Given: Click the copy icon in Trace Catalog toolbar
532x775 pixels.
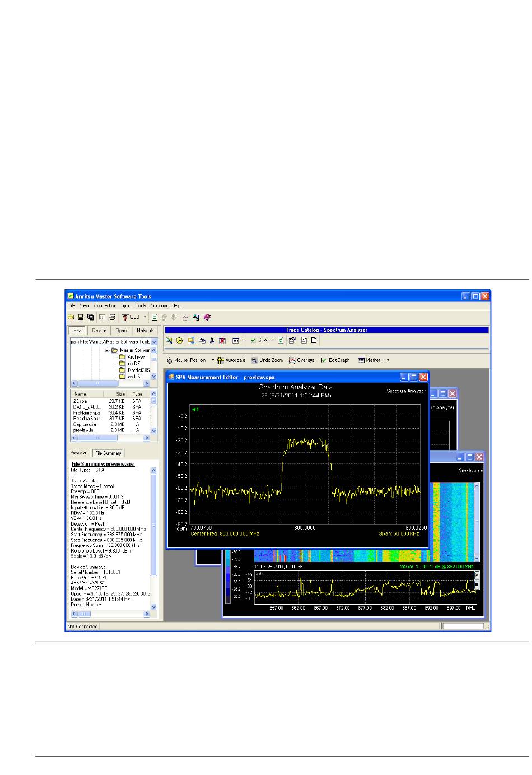Looking at the screenshot, I should tap(202, 340).
